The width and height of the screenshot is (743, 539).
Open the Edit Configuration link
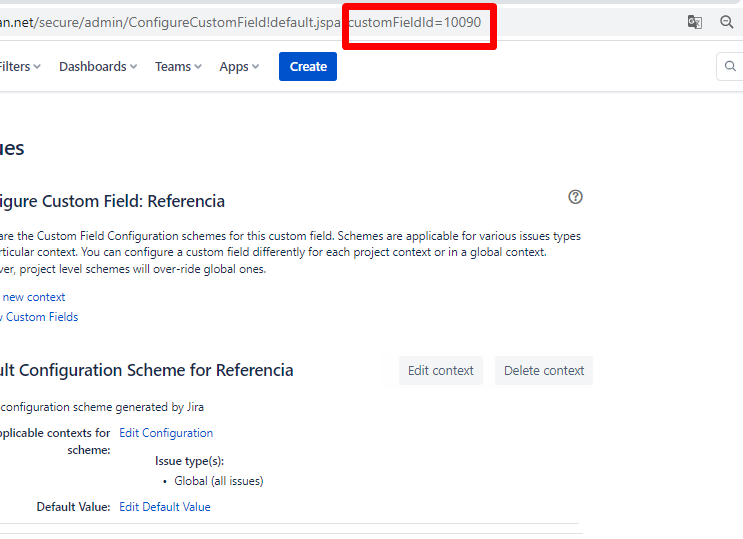pos(166,433)
